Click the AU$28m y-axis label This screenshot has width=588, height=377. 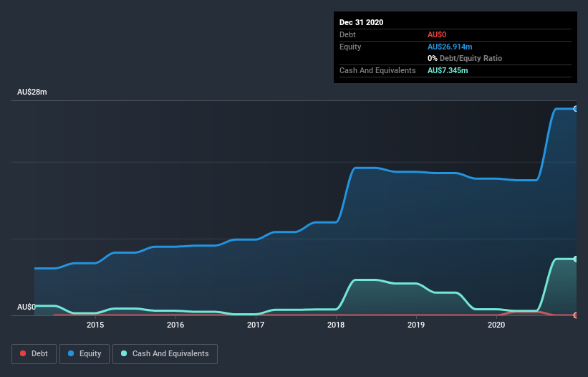click(32, 92)
